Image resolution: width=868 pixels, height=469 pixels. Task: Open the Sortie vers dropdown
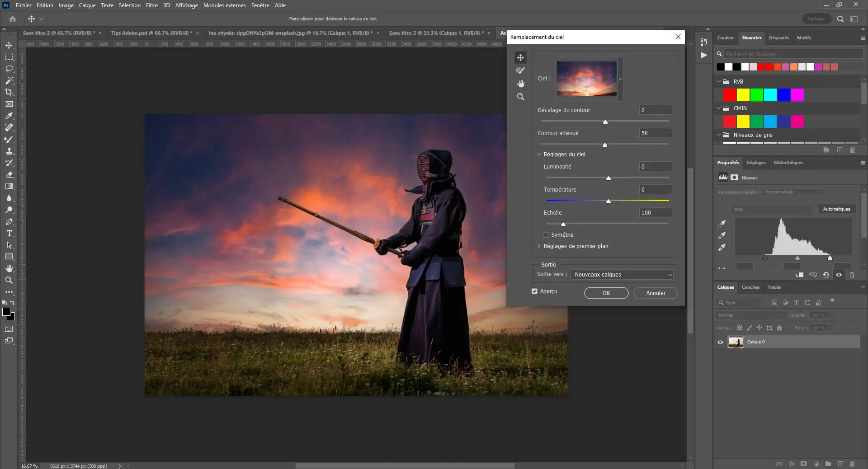tap(622, 275)
